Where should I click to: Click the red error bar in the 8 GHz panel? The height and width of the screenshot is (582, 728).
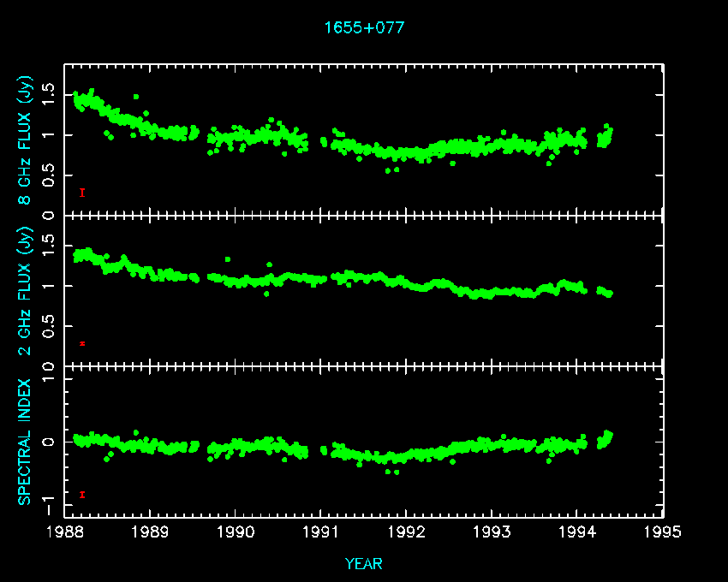coord(82,193)
